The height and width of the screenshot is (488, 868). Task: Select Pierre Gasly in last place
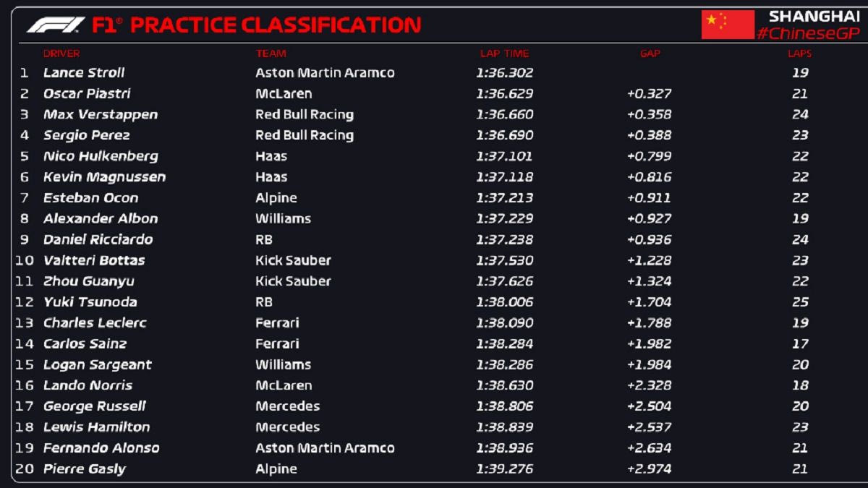click(x=85, y=469)
